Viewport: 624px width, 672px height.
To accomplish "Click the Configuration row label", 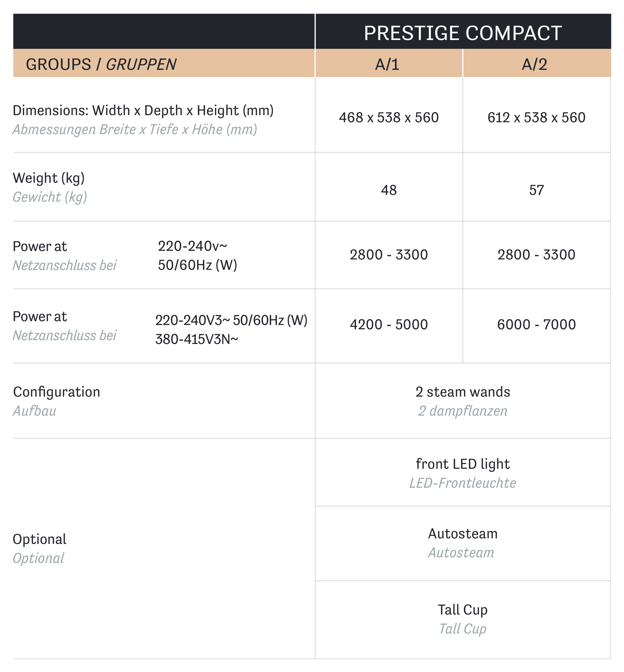I will (x=57, y=401).
